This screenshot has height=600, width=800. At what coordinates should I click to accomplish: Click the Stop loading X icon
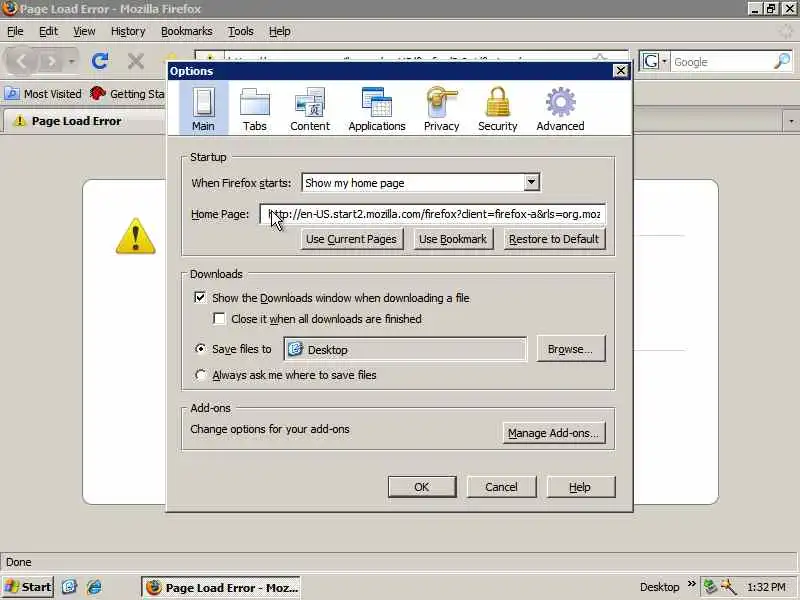pyautogui.click(x=136, y=61)
